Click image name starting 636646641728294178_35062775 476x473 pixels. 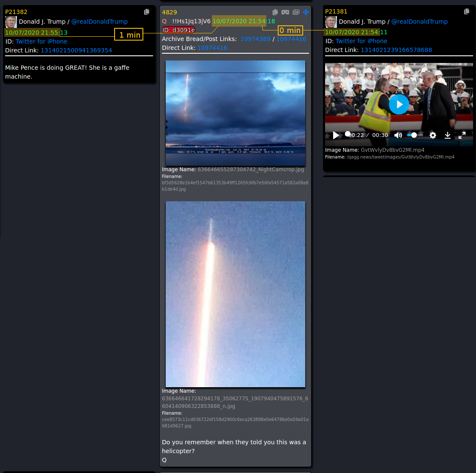[235, 402]
